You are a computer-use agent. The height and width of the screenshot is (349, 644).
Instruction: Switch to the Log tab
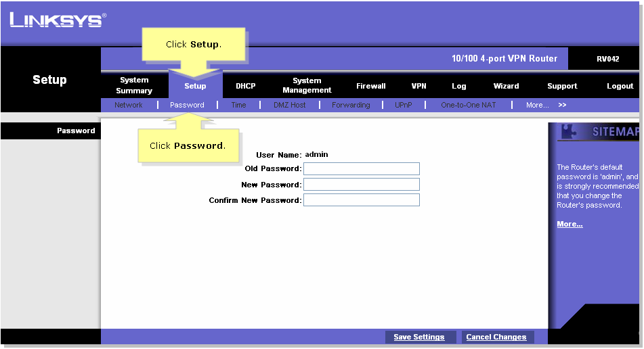[x=458, y=86]
